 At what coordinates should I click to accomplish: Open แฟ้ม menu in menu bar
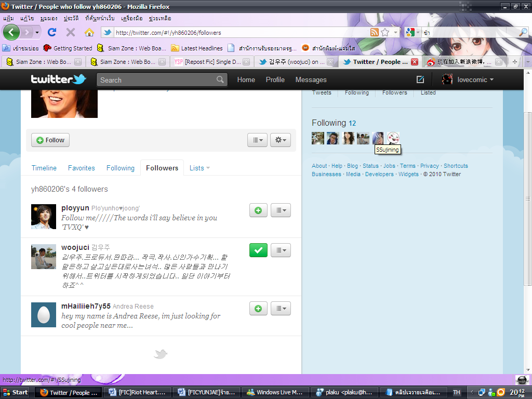pos(8,18)
